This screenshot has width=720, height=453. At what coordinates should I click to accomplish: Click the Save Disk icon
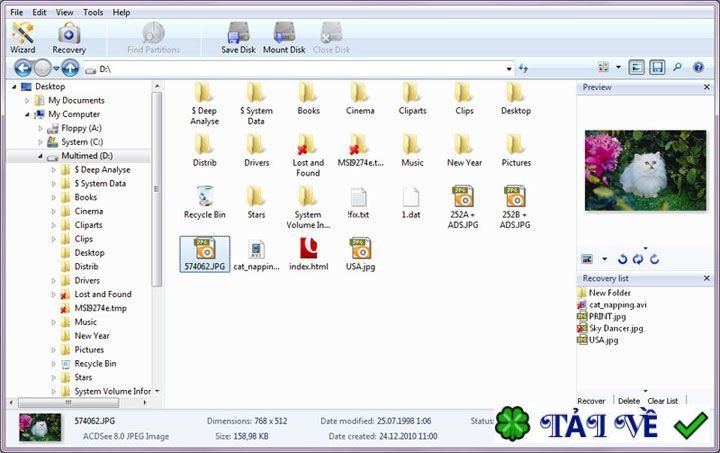[238, 37]
